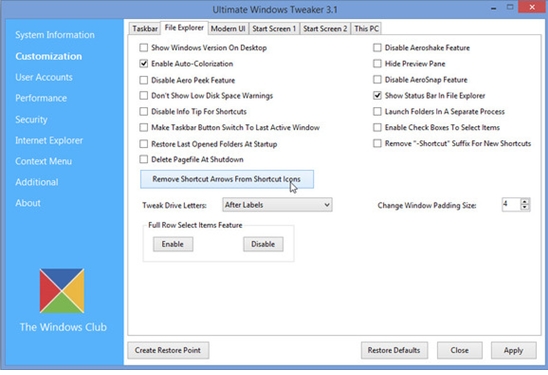Select Customization in sidebar
This screenshot has width=548, height=375.
[x=49, y=56]
